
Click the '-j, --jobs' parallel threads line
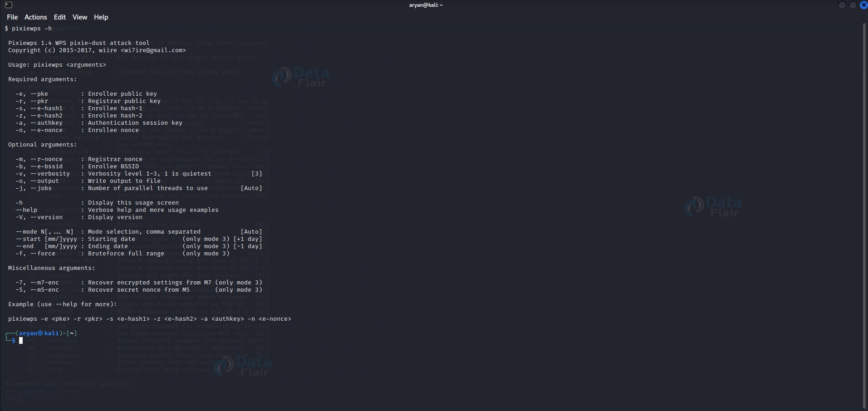[139, 188]
